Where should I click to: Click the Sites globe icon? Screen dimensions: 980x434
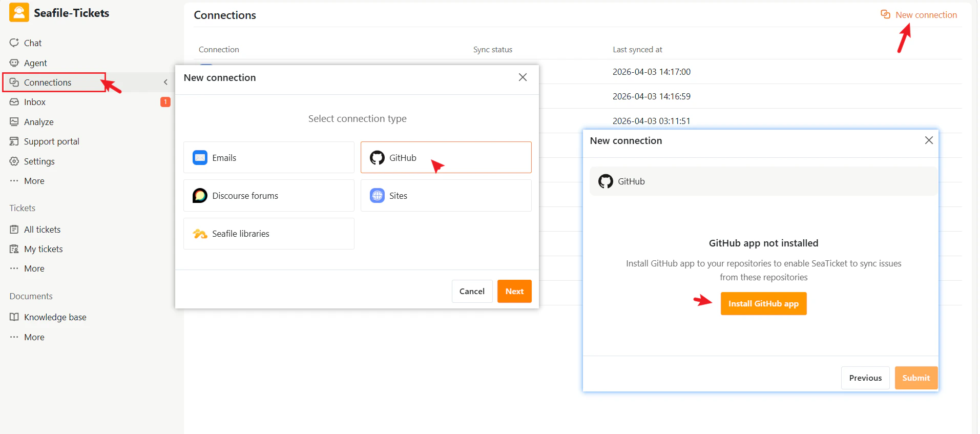pyautogui.click(x=378, y=195)
